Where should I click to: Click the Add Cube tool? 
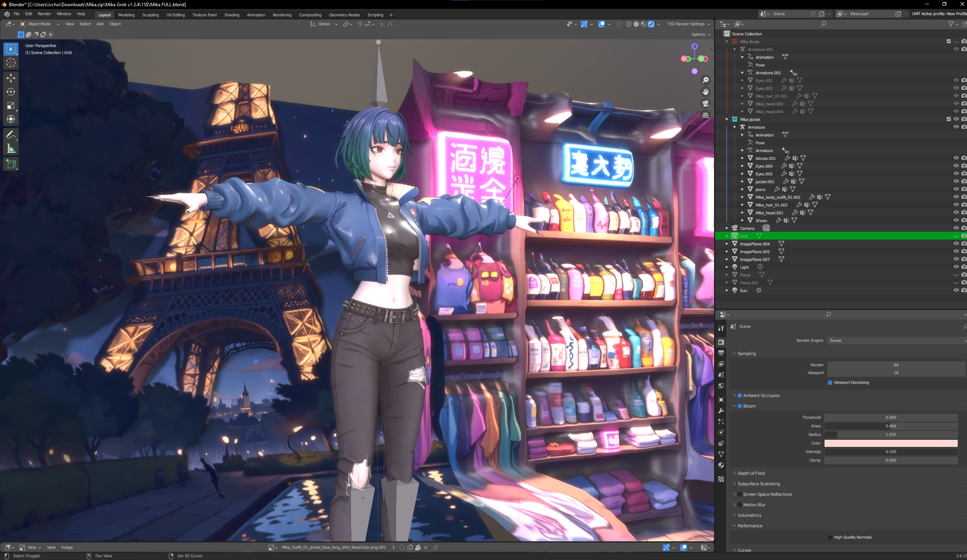[11, 164]
